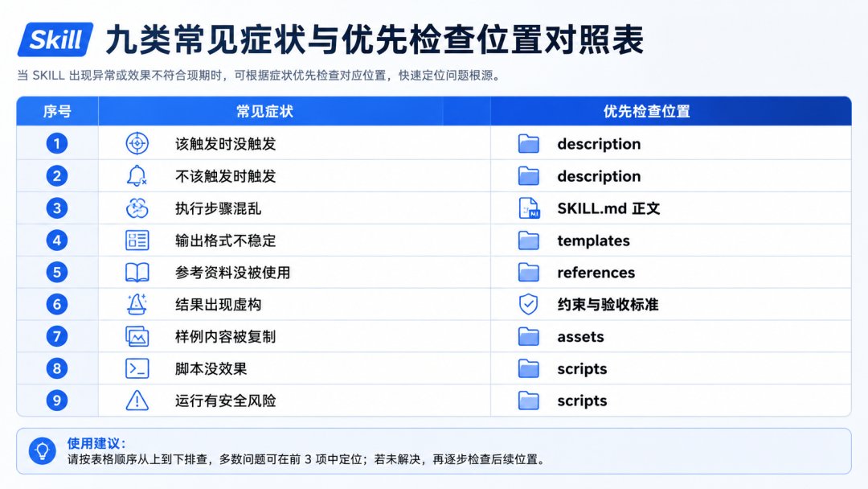
Task: Click the text 参考资料没被使用
Action: click(232, 273)
